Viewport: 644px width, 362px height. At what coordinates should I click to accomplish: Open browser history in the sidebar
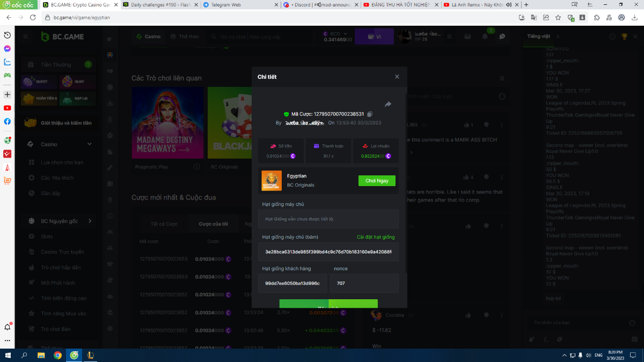click(x=8, y=35)
